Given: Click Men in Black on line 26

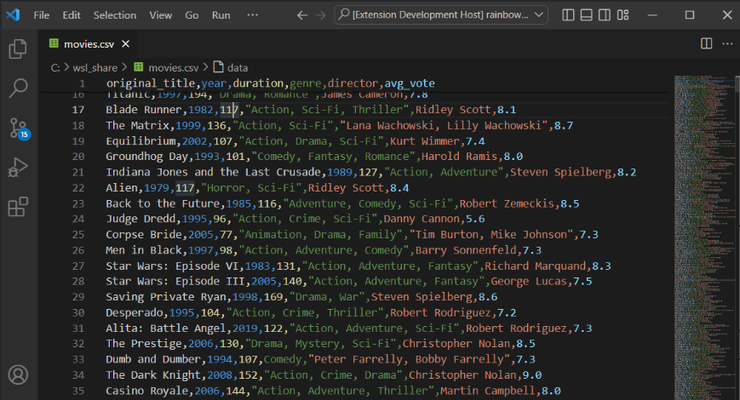Looking at the screenshot, I should pyautogui.click(x=143, y=250).
